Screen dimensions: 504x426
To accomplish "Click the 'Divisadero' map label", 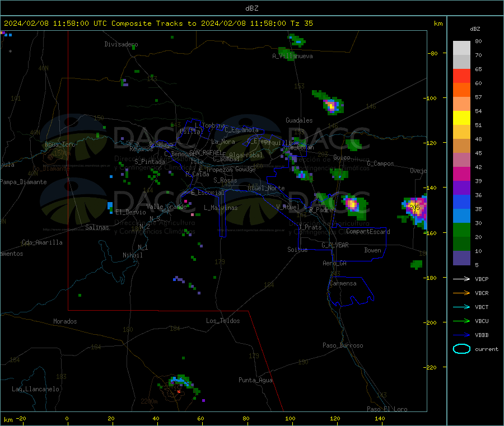I will (121, 44).
